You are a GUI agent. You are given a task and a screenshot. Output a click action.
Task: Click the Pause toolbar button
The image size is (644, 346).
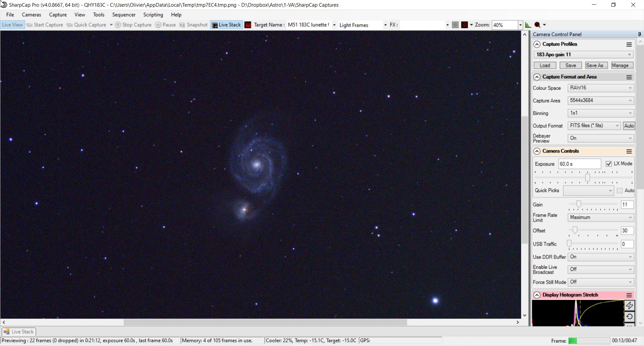pyautogui.click(x=165, y=25)
